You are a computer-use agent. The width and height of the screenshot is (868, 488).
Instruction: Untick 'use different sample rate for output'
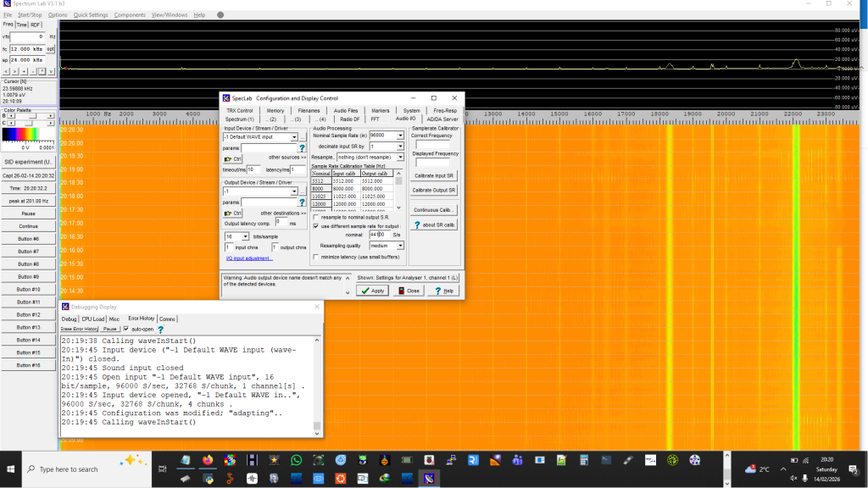316,226
